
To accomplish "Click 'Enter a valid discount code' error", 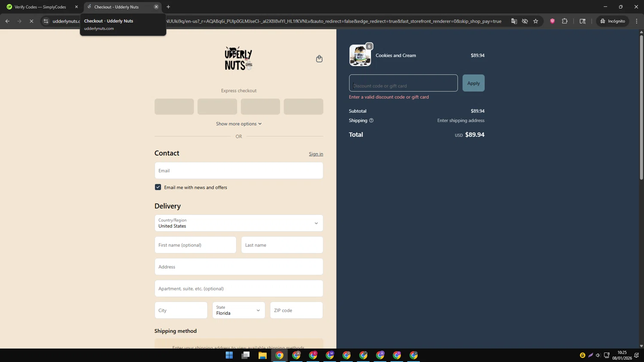I will click(389, 97).
